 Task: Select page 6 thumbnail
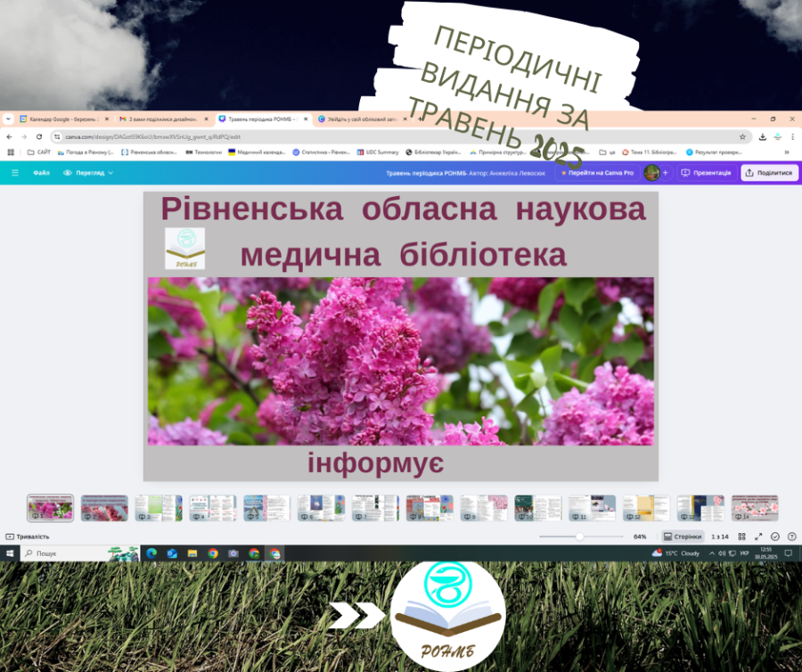click(x=321, y=508)
